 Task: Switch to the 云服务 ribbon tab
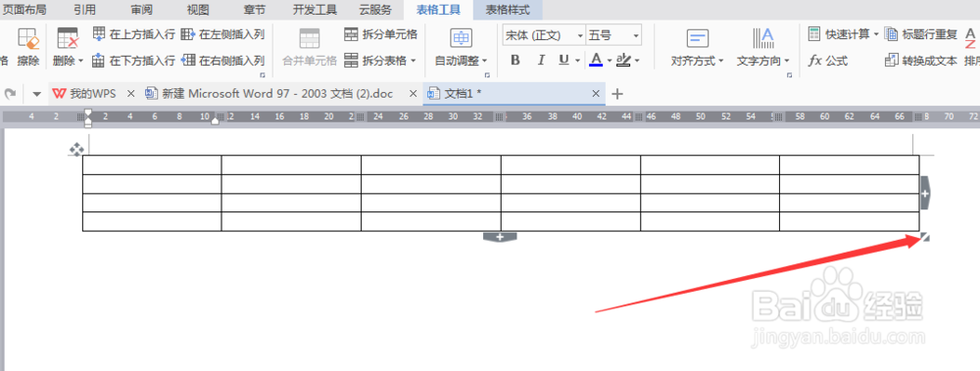(375, 10)
